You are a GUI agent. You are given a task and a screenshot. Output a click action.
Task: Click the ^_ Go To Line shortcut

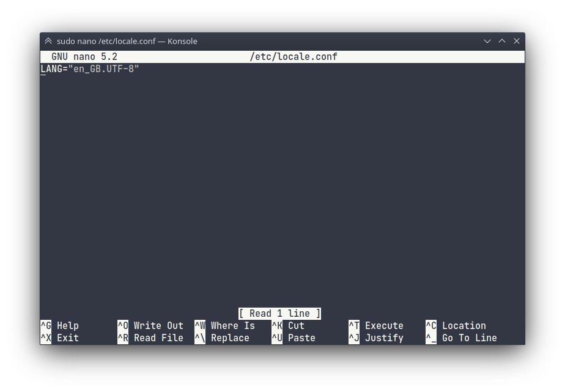click(461, 338)
